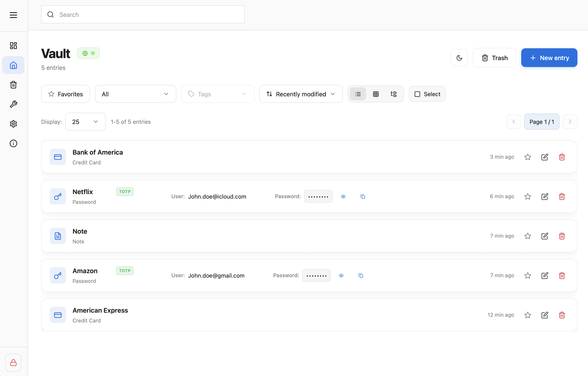Switch to grid view layout
This screenshot has height=376, width=588.
(376, 94)
